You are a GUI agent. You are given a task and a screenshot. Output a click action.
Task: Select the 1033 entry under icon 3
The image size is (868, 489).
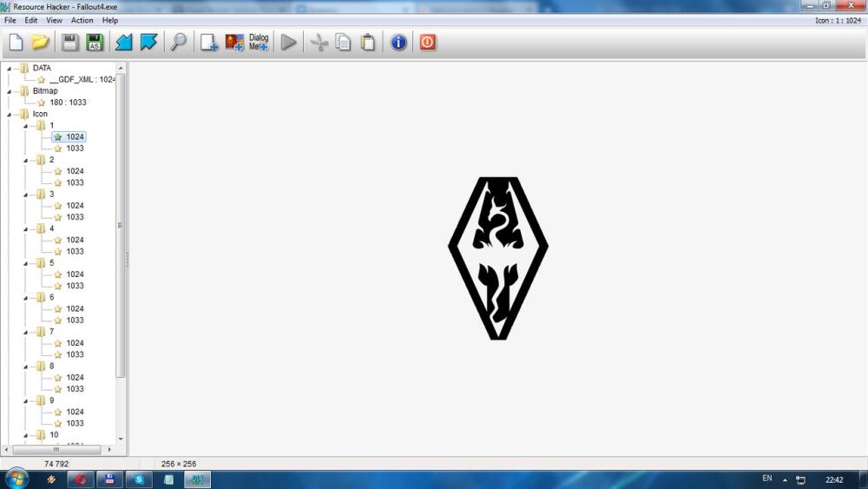tap(75, 217)
